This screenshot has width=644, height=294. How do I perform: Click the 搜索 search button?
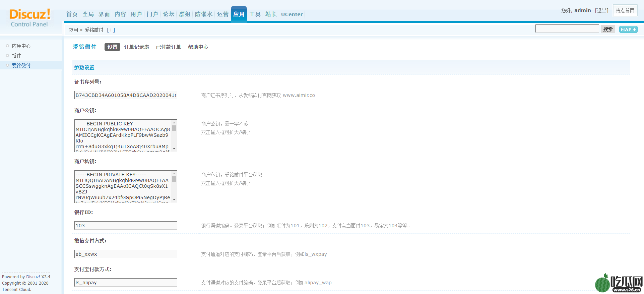click(608, 29)
